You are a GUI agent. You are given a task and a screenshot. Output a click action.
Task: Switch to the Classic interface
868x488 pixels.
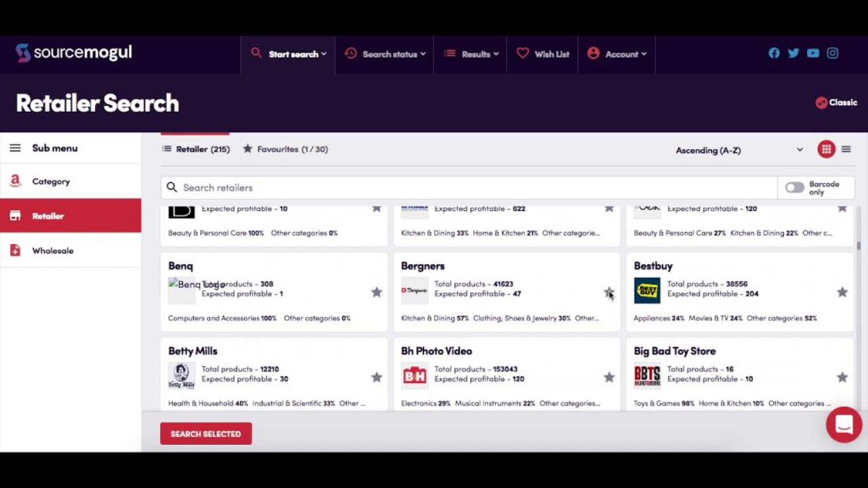[836, 103]
